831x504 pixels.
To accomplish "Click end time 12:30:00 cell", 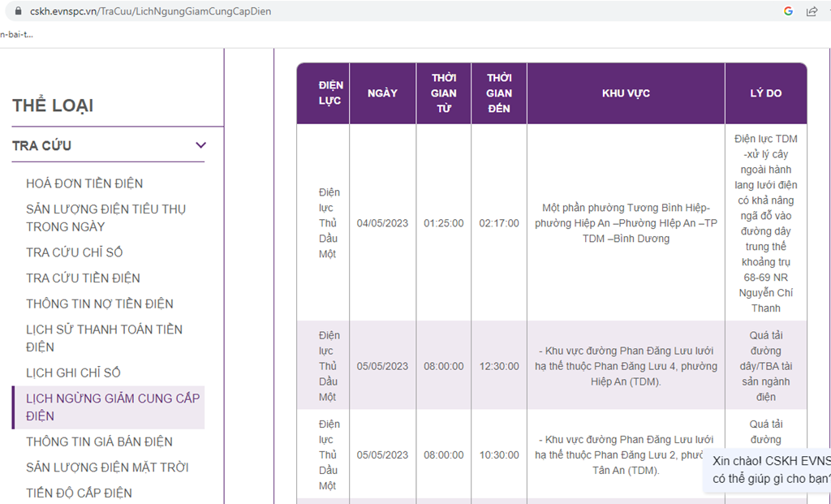I will [x=499, y=366].
